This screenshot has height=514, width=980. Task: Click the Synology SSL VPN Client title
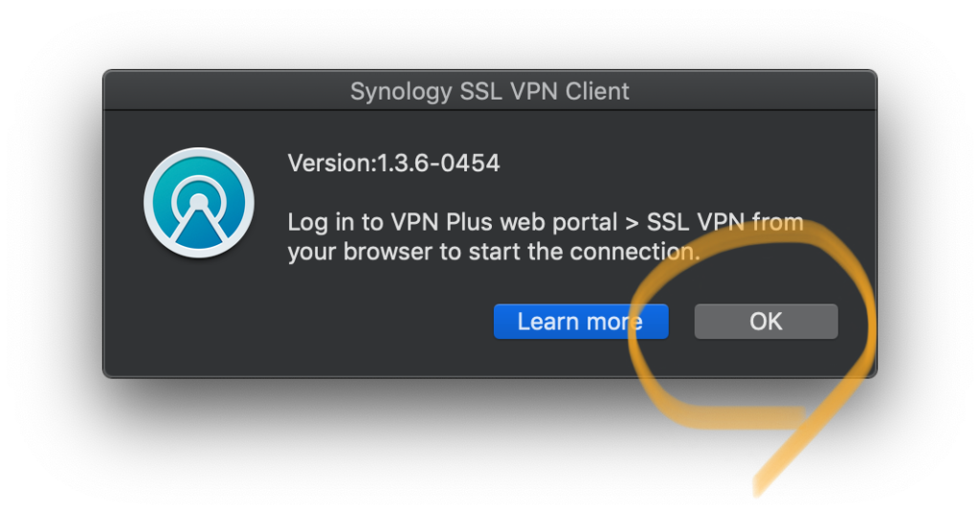(x=489, y=92)
